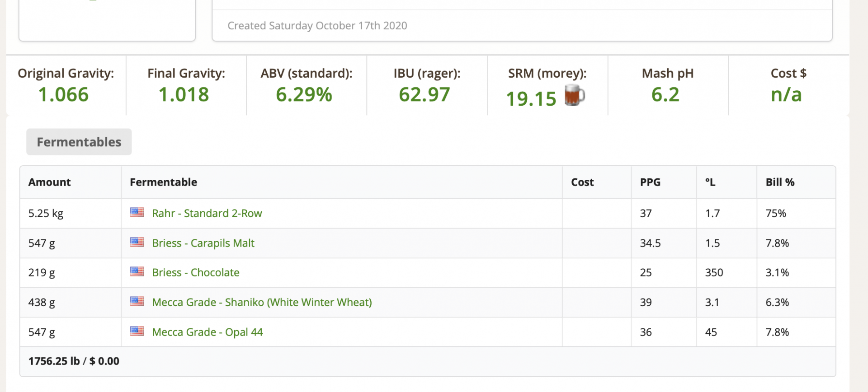Screen dimensions: 868x392
Task: Click the IBU (rager) 62.97 value
Action: (x=424, y=95)
